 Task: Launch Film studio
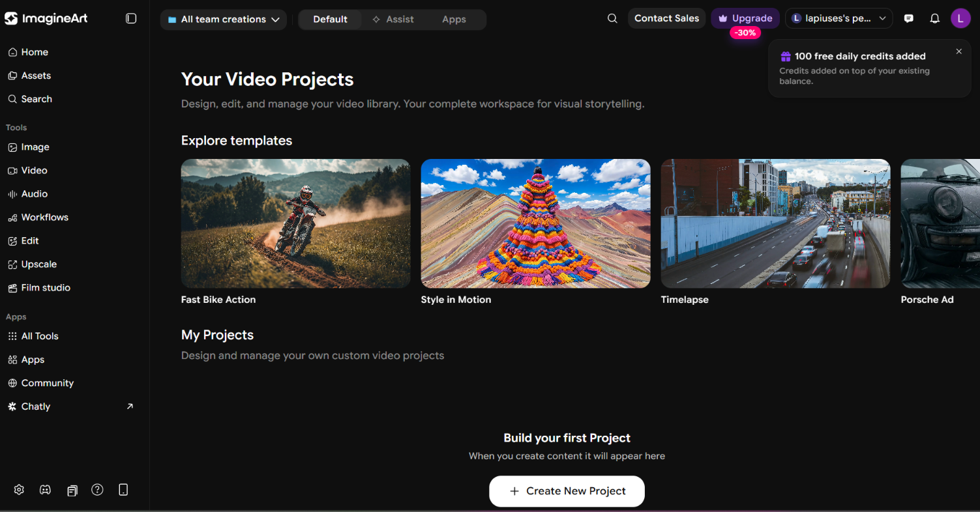[39, 288]
